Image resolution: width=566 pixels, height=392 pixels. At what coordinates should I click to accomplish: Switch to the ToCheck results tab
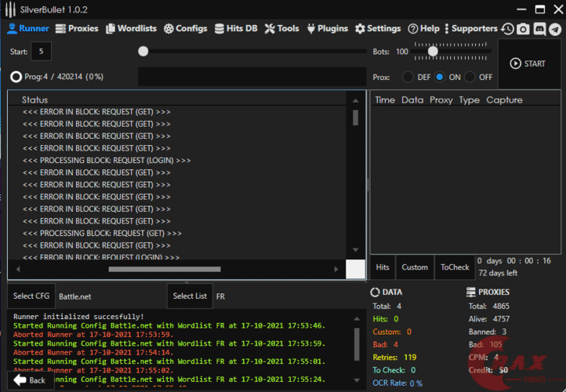(x=455, y=267)
